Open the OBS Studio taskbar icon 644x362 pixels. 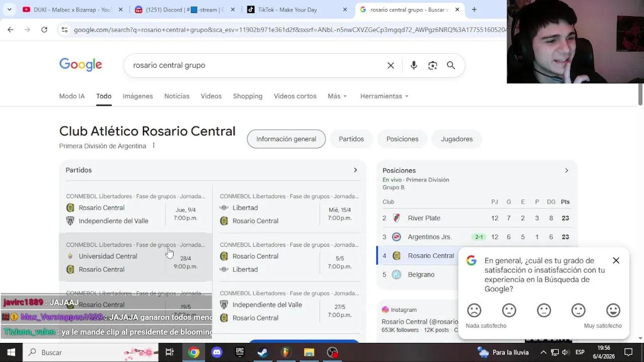[332, 352]
